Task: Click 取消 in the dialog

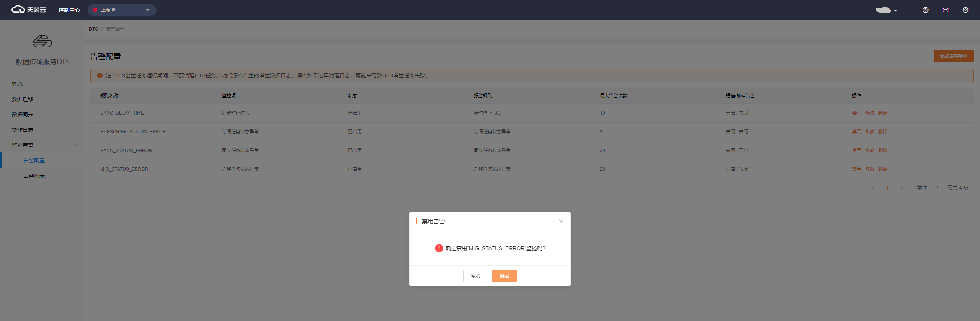Action: 475,276
